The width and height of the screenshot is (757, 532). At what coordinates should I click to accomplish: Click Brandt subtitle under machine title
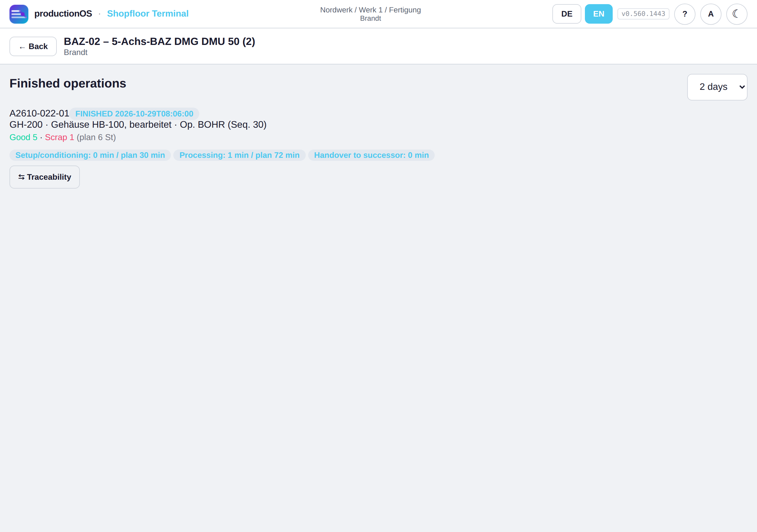point(75,52)
